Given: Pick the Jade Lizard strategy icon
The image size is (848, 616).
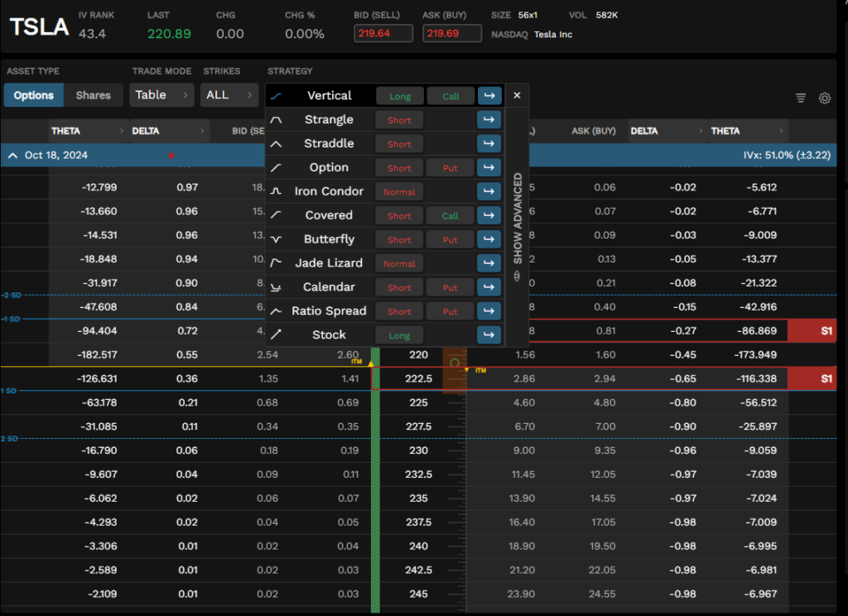Looking at the screenshot, I should click(x=277, y=262).
